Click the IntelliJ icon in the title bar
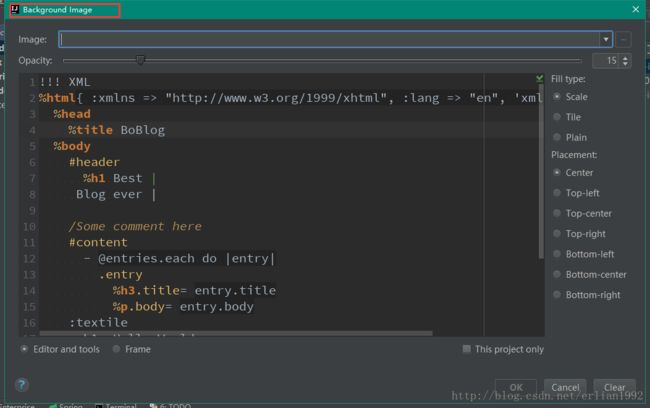The width and height of the screenshot is (650, 408). (x=15, y=10)
